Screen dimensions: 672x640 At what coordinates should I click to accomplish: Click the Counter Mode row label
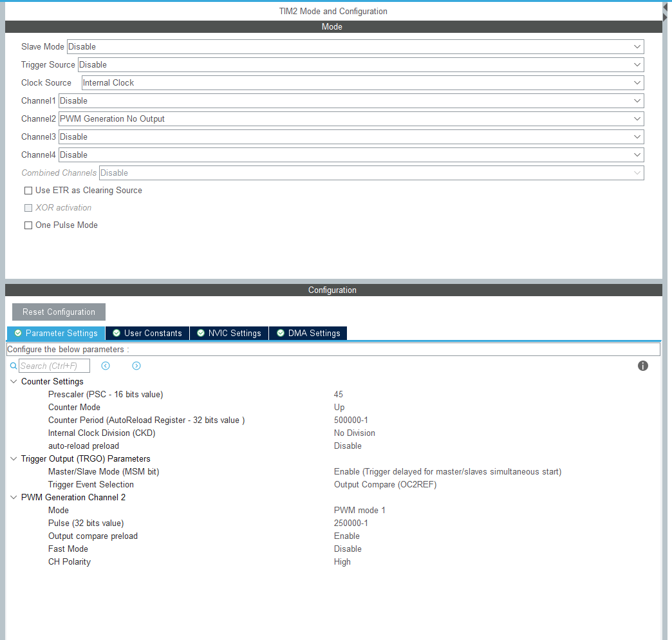click(x=74, y=407)
